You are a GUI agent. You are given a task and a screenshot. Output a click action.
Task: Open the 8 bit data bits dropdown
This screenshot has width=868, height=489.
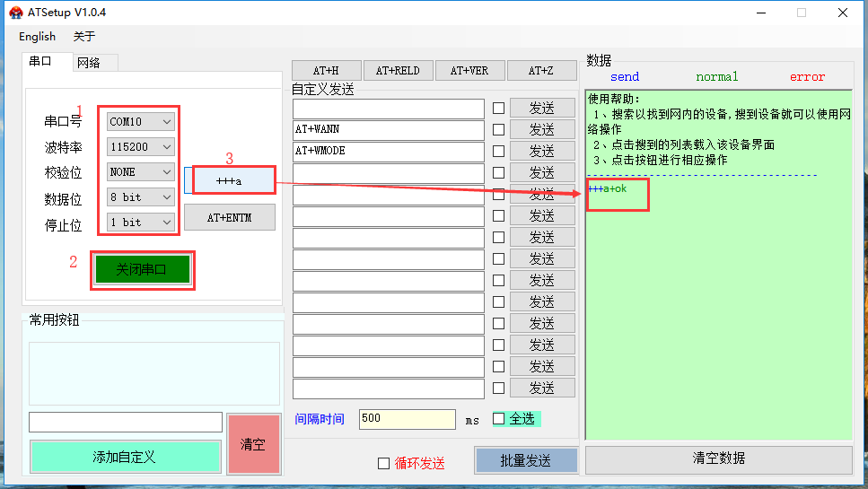140,196
